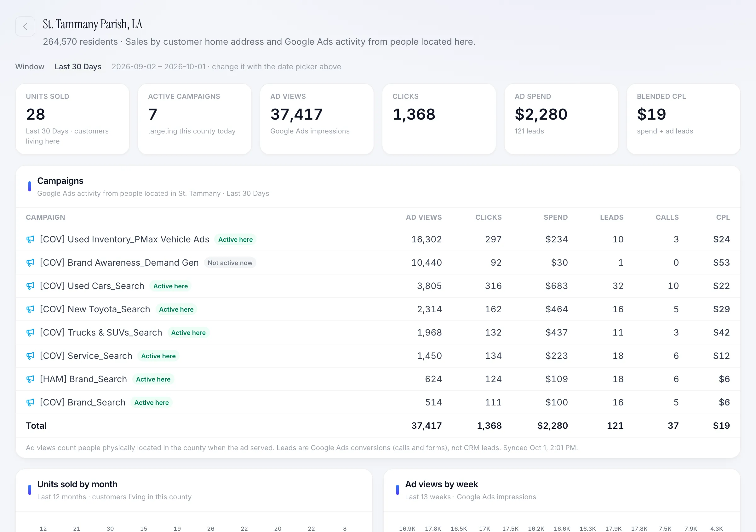Go back using the left chevron button
The image size is (756, 532).
coord(25,26)
